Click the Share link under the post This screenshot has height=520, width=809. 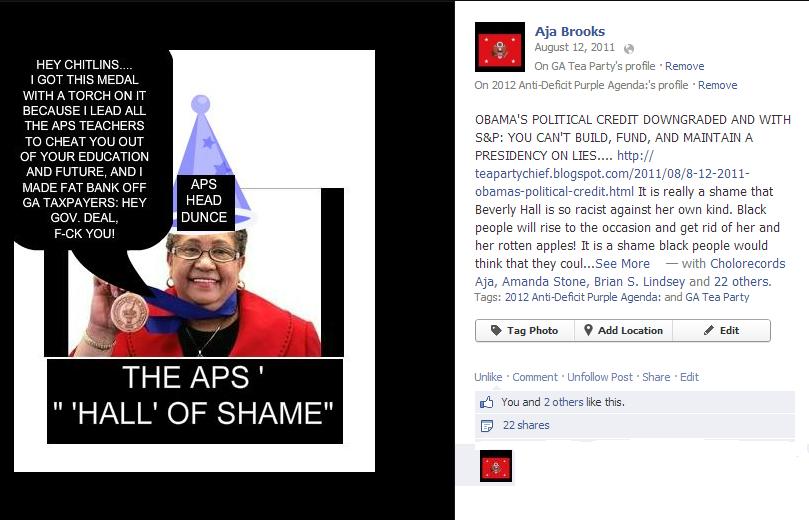point(656,377)
